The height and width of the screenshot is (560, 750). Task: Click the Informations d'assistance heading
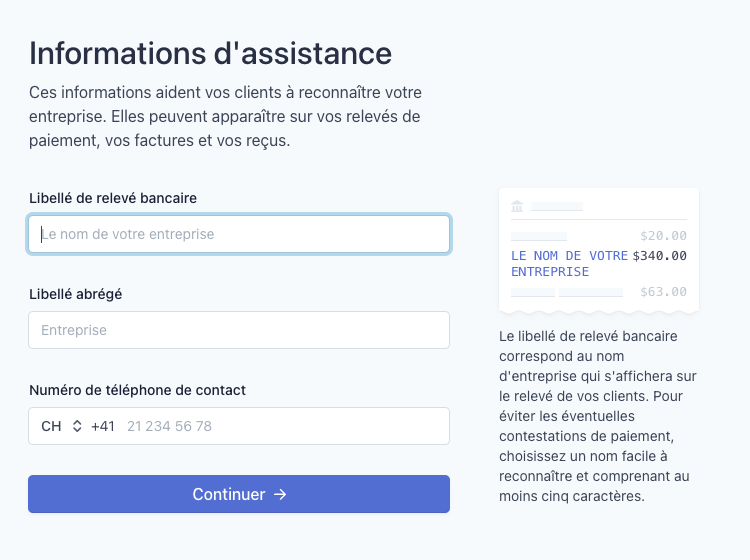pos(210,53)
